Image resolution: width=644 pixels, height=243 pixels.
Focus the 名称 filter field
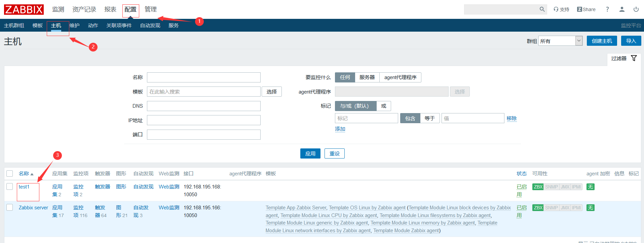click(x=204, y=77)
